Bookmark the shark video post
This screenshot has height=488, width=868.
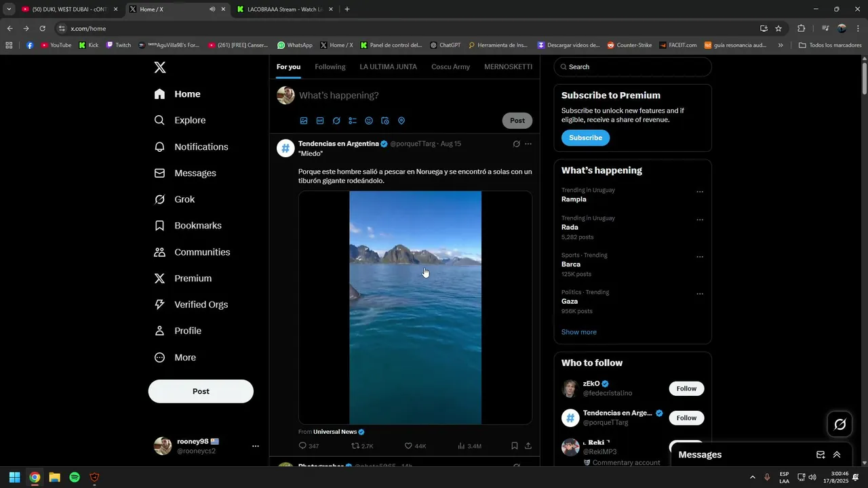click(x=515, y=446)
